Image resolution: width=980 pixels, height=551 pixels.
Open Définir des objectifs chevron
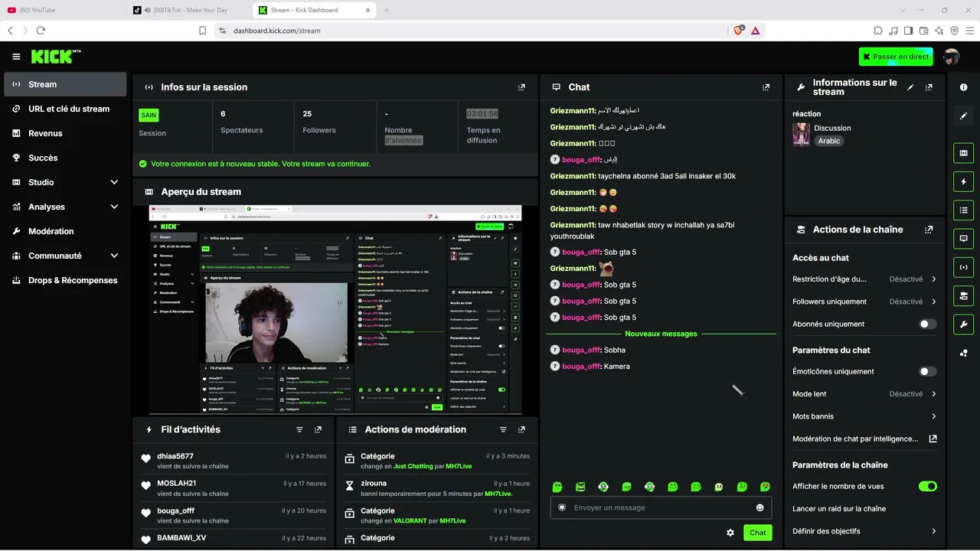[934, 531]
